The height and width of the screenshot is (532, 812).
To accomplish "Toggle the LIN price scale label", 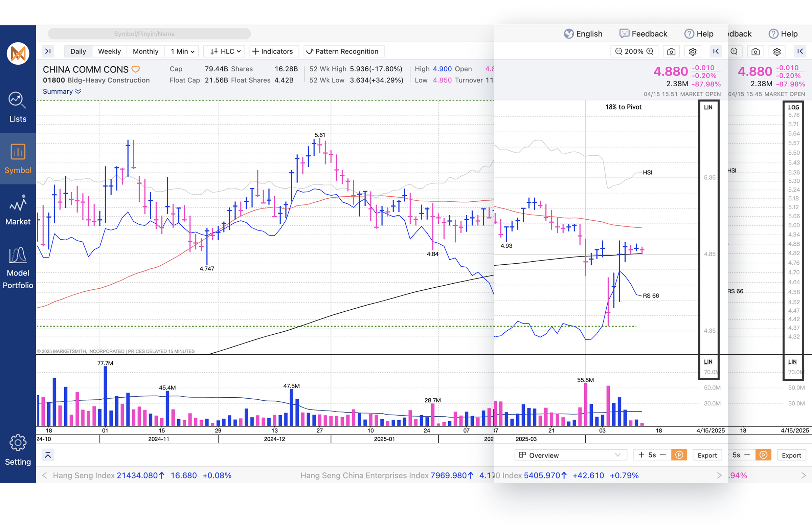I will click(708, 108).
